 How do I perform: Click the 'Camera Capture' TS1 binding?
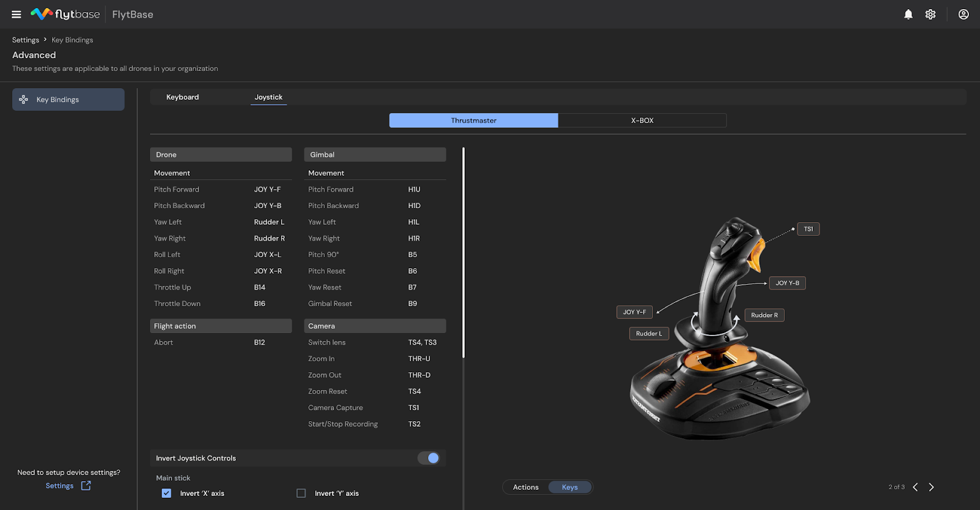coord(413,408)
